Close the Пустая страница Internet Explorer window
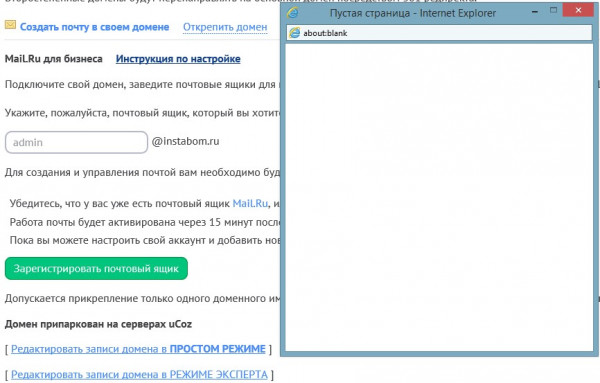 [x=578, y=10]
